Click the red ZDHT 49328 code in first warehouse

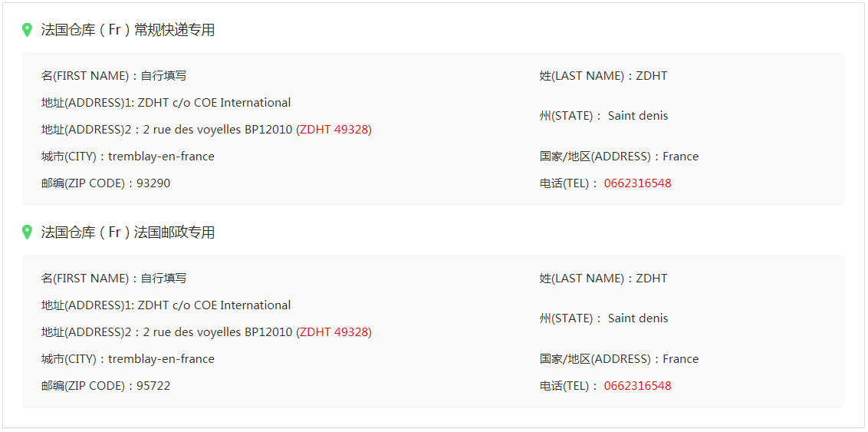[334, 130]
